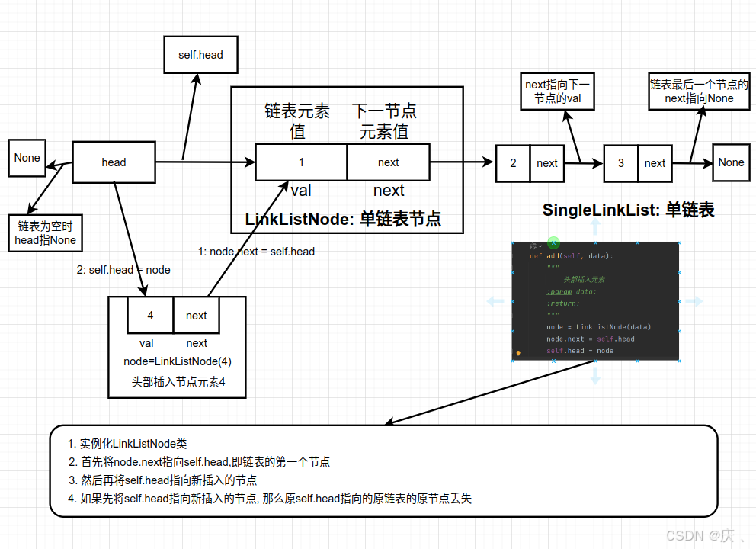Click the '1: node.next = self.head' edge label
Image resolution: width=756 pixels, height=549 pixels.
(257, 252)
